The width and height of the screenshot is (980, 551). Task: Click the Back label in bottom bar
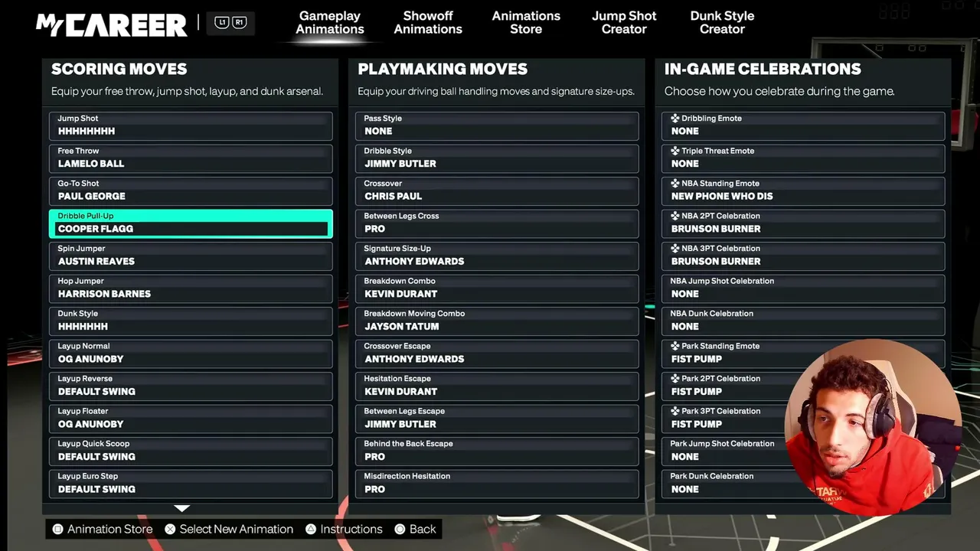pyautogui.click(x=423, y=530)
